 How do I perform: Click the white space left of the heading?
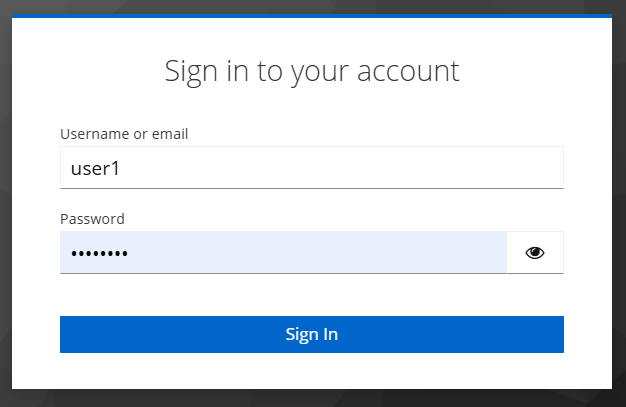(90, 71)
